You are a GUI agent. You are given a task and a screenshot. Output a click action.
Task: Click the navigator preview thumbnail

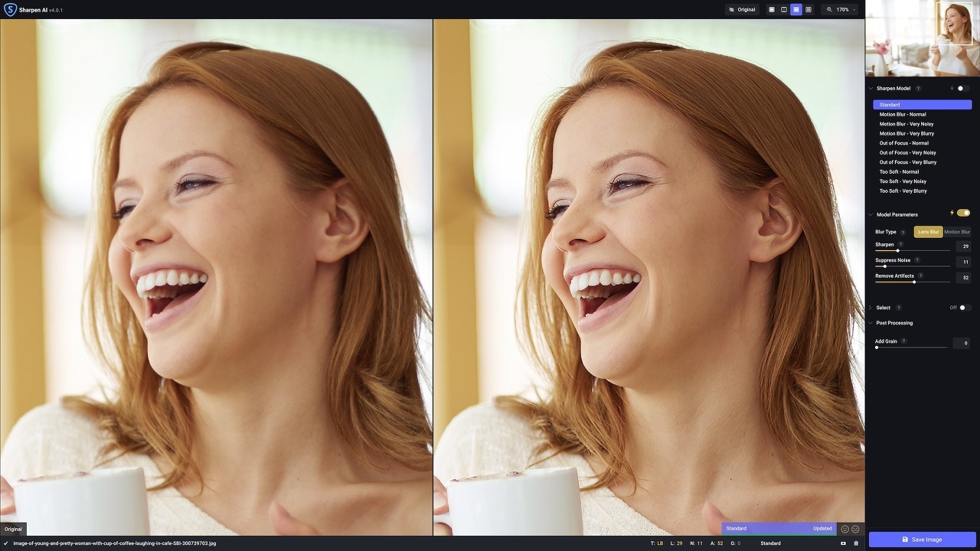pyautogui.click(x=922, y=38)
